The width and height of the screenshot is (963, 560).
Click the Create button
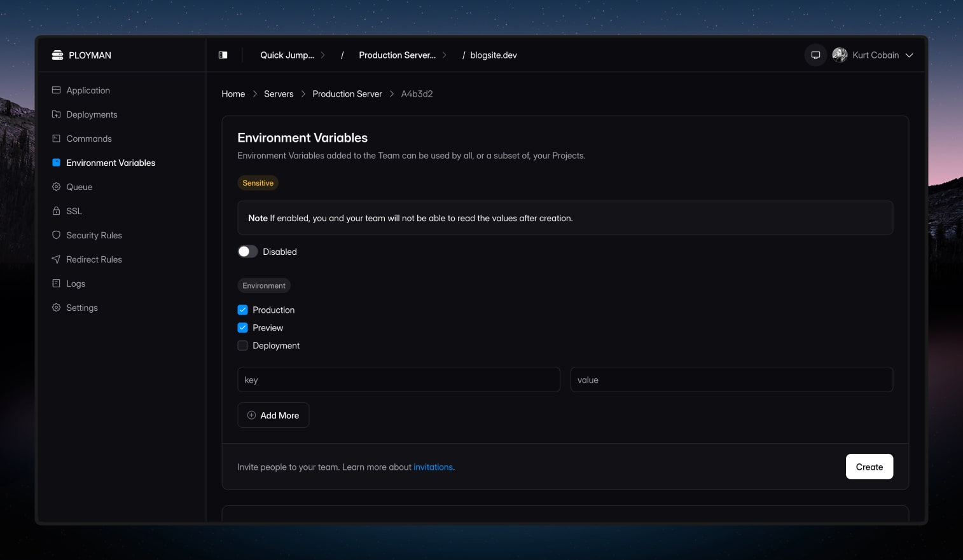869,467
